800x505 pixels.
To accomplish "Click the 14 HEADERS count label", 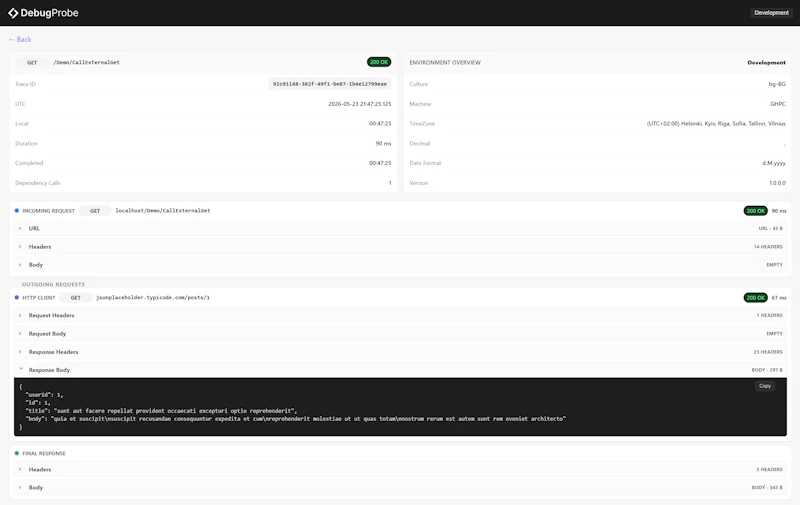I will [x=768, y=247].
